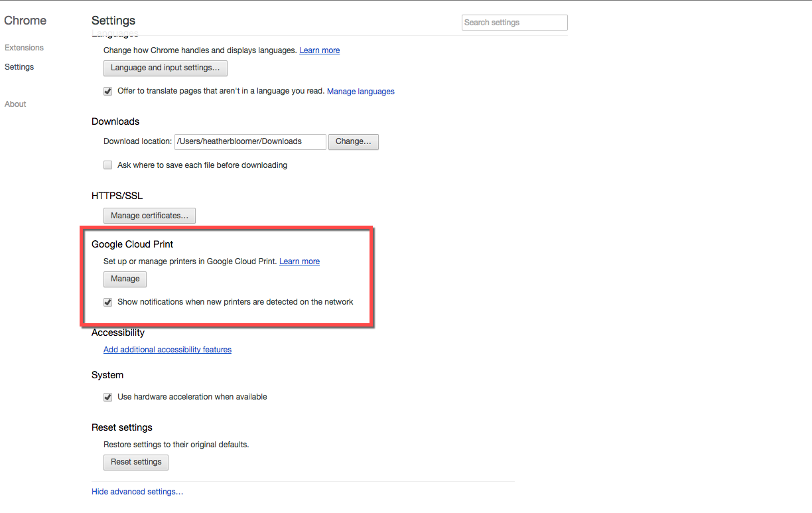The height and width of the screenshot is (513, 812).
Task: Collapse with Hide advanced settings link
Action: pos(137,492)
